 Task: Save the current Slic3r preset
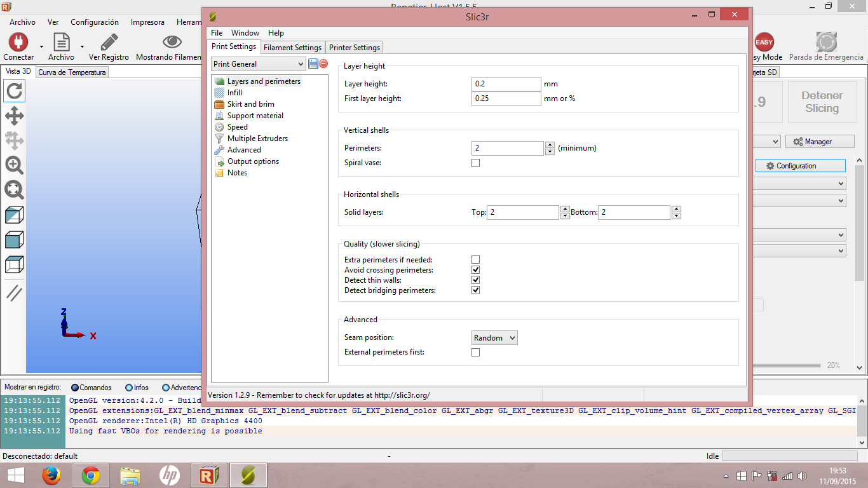(x=313, y=64)
